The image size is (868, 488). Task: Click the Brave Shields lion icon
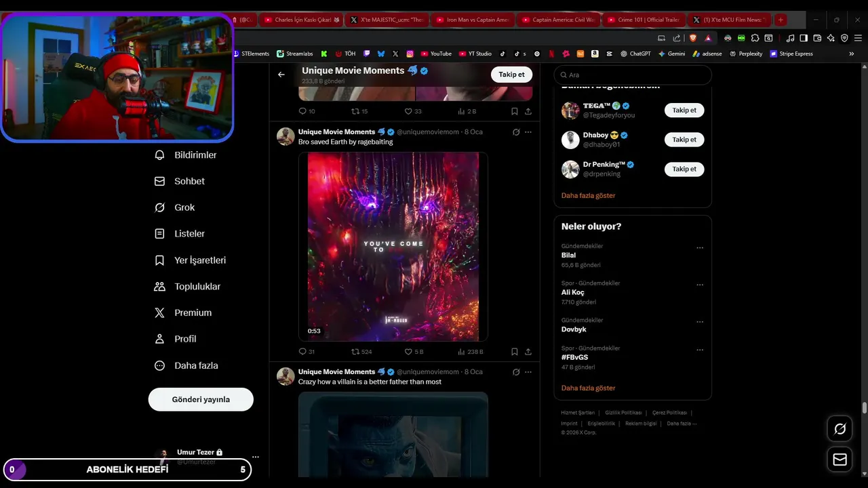[x=693, y=38]
